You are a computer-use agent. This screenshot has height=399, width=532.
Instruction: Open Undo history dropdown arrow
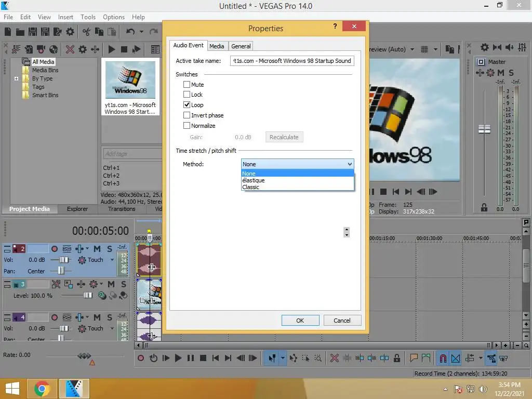point(141,32)
